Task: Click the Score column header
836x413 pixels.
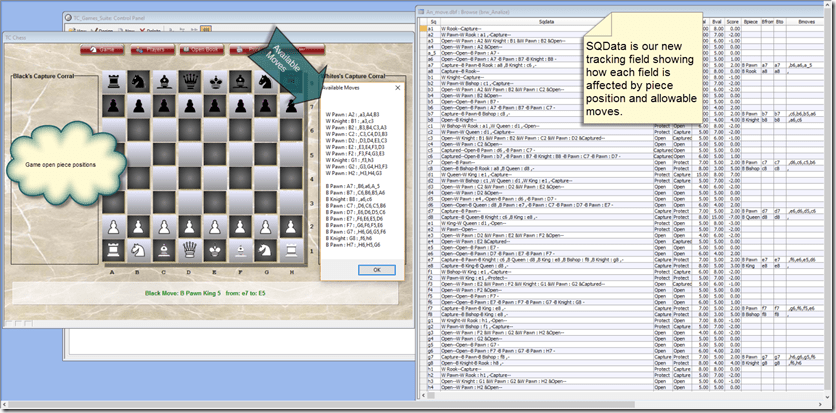Action: click(732, 20)
